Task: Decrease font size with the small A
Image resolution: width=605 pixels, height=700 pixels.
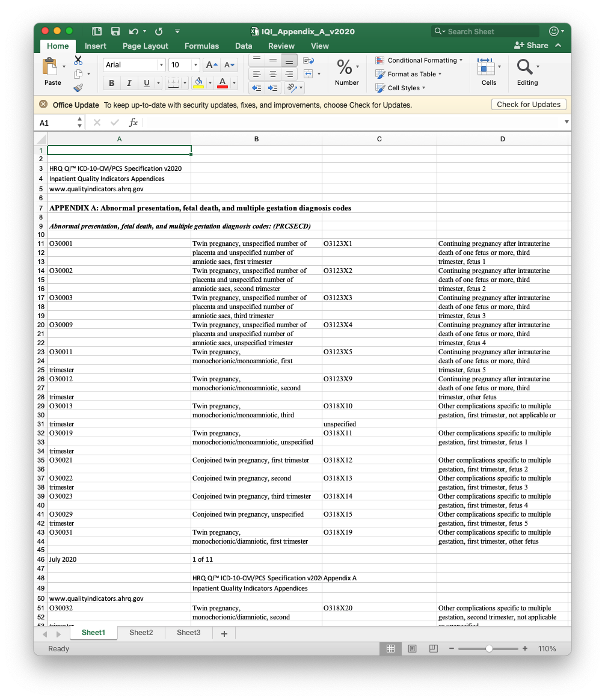Action: click(230, 65)
